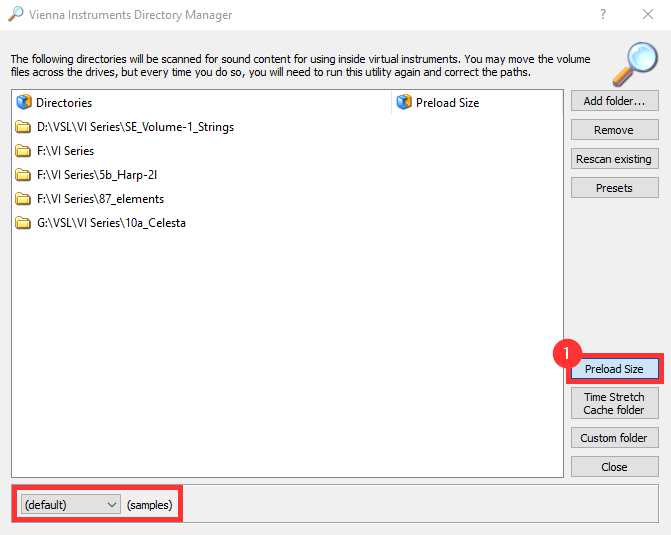
Task: Click the title bar magnifier app icon
Action: coord(15,14)
